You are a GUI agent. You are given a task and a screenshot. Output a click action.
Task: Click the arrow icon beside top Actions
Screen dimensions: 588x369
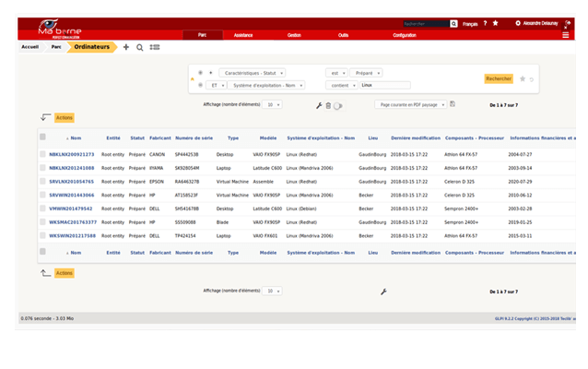click(45, 117)
